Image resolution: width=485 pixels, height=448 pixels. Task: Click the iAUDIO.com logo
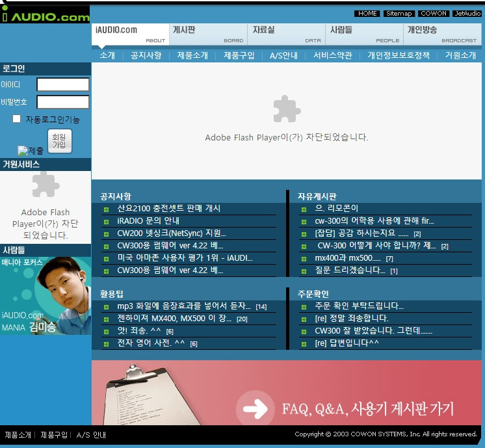[45, 14]
